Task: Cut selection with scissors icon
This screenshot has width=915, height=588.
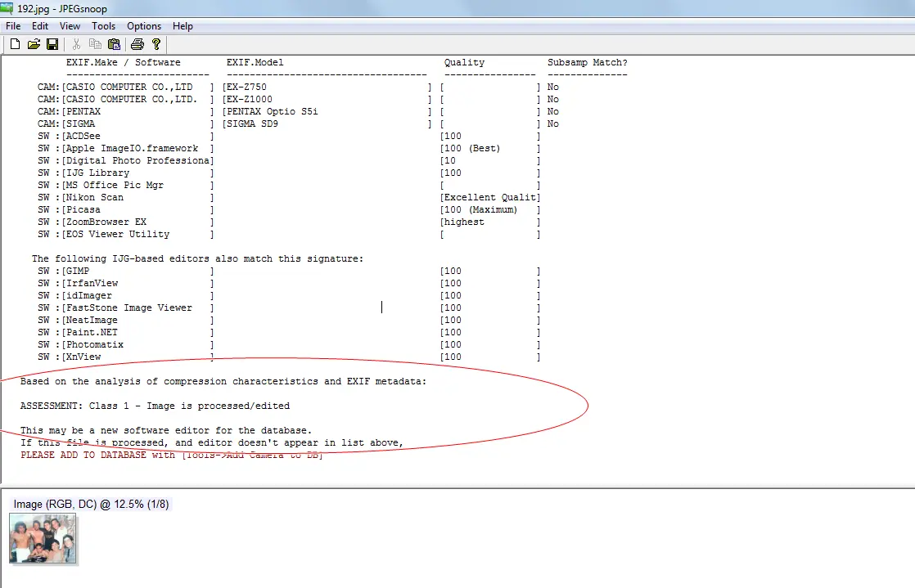Action: click(76, 44)
